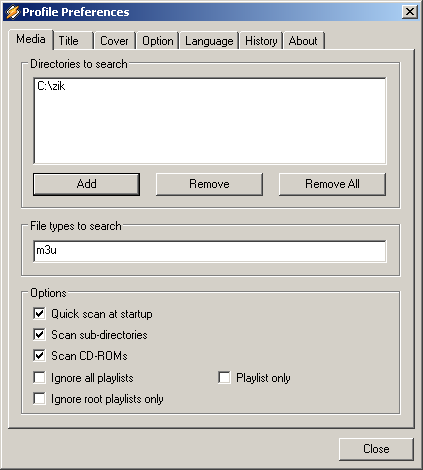Go to the Language tab

[x=209, y=41]
